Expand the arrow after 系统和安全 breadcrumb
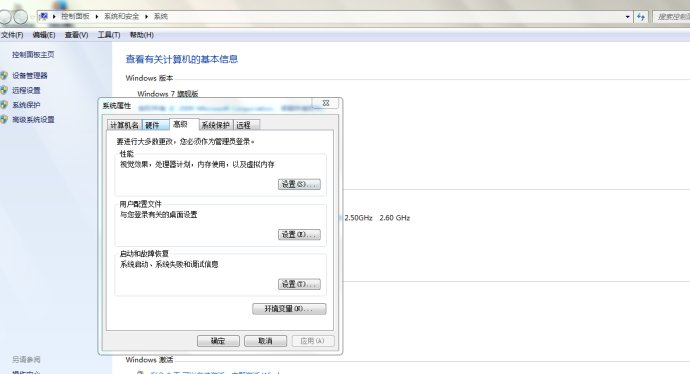The width and height of the screenshot is (690, 374). tap(147, 16)
